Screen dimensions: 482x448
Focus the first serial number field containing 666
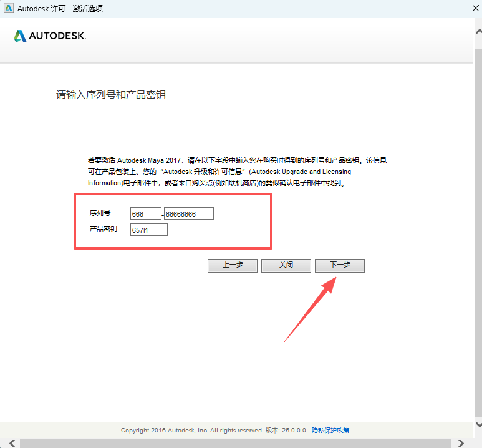(146, 213)
